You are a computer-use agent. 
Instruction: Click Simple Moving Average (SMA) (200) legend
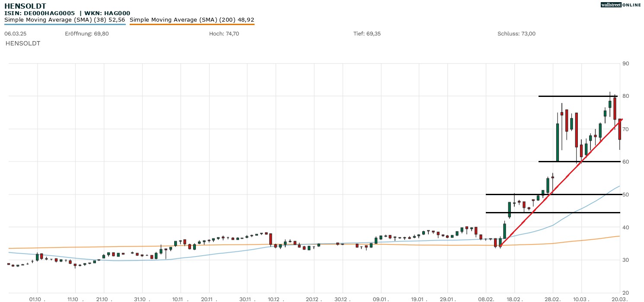pyautogui.click(x=192, y=19)
